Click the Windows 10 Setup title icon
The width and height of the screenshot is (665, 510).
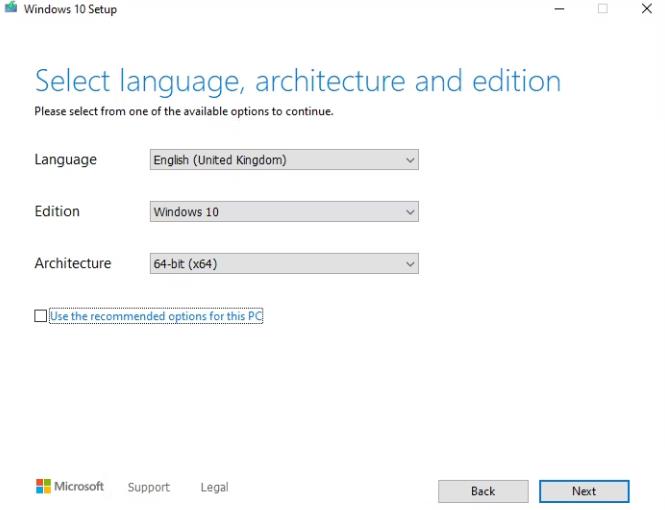11,7
